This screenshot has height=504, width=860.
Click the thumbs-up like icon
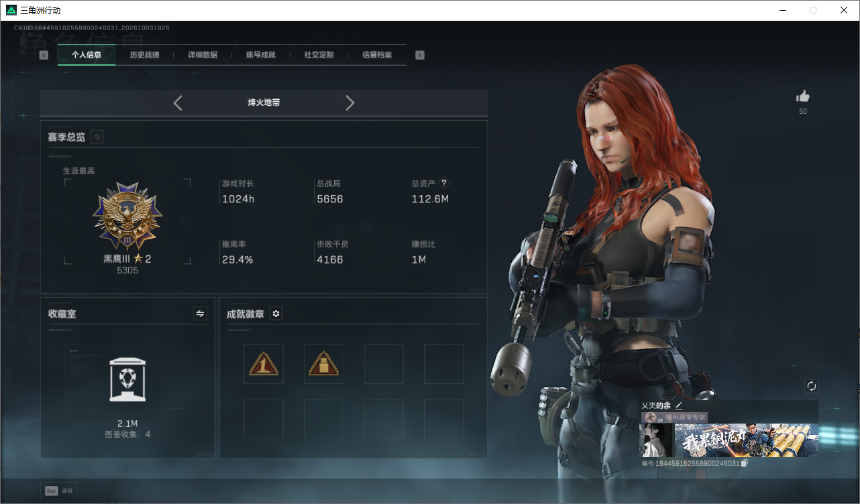[x=802, y=97]
